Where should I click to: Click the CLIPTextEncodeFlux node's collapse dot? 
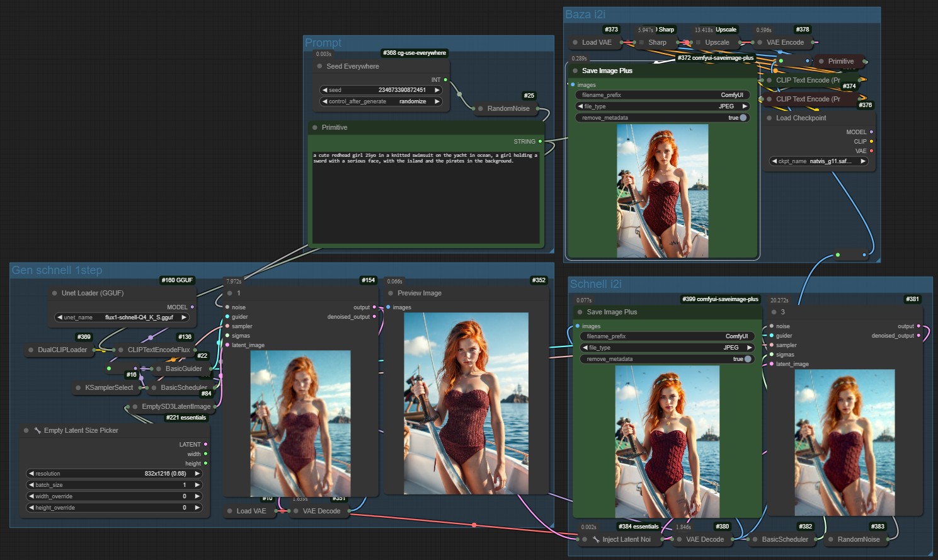point(121,350)
